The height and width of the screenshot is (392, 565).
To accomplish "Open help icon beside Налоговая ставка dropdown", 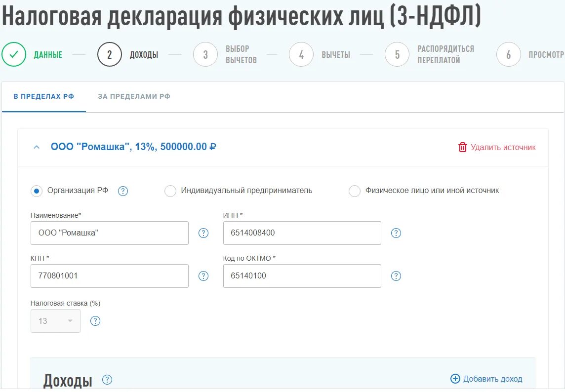I will point(95,321).
